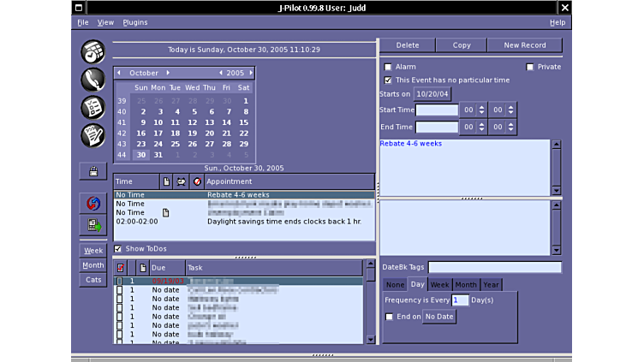Go to next year after 2005
The image size is (644, 362).
coord(250,73)
